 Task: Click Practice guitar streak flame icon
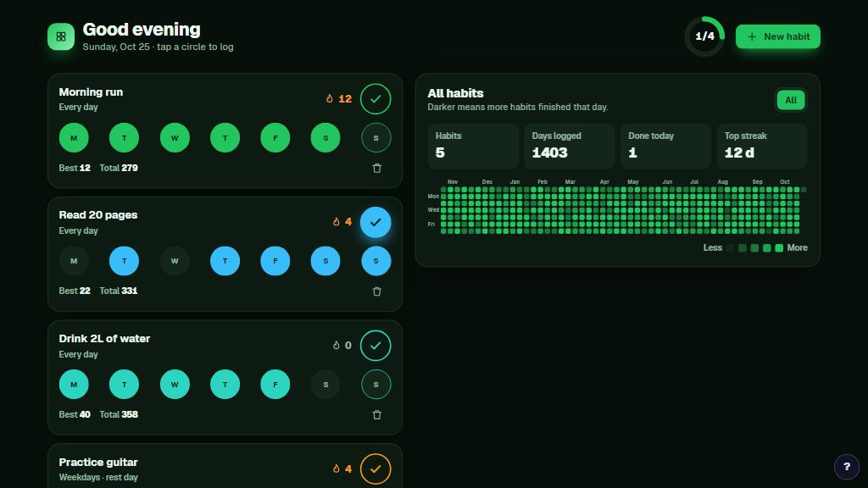[336, 469]
